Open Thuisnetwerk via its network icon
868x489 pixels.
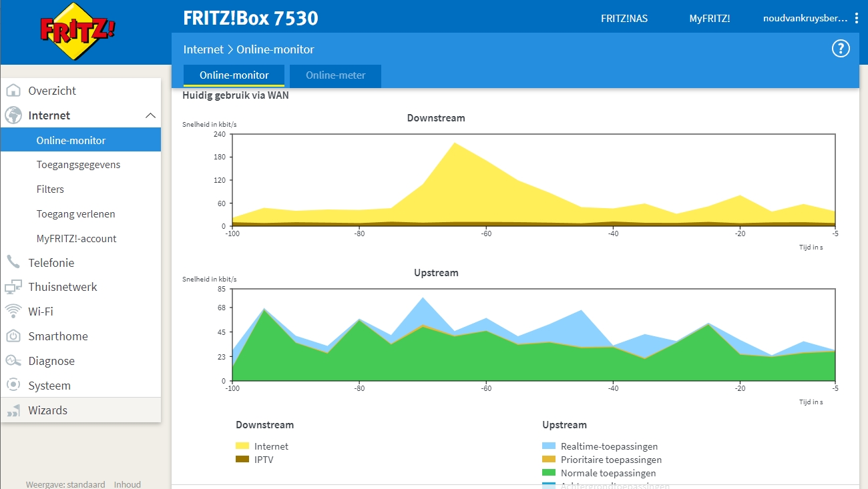pyautogui.click(x=13, y=287)
